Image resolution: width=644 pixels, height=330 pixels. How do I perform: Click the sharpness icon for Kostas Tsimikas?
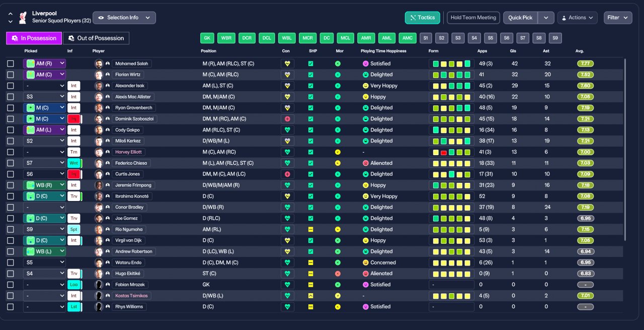(310, 296)
